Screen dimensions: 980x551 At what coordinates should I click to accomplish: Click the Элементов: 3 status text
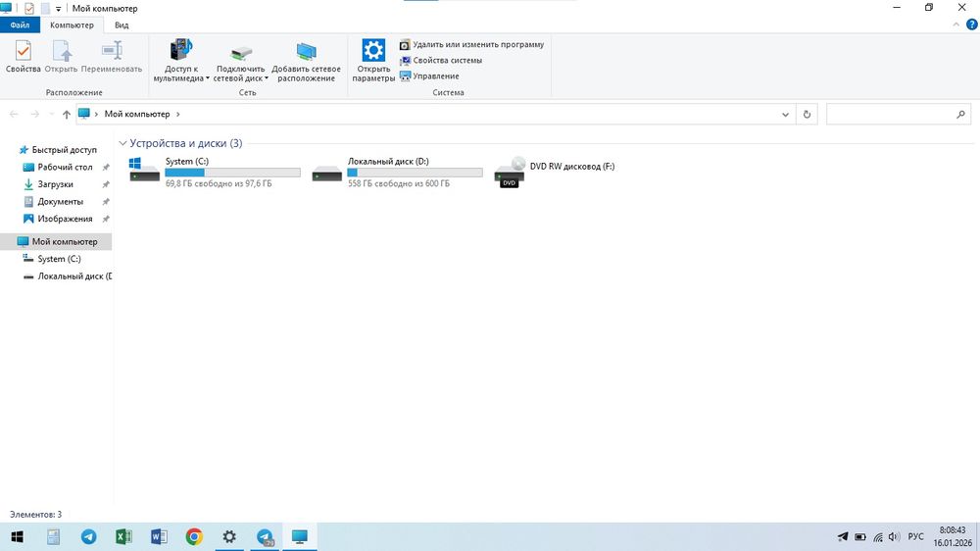click(35, 514)
